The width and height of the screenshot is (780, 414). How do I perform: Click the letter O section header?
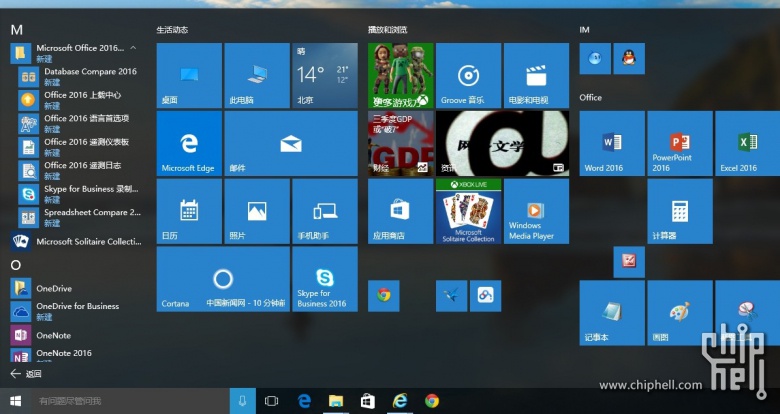[x=16, y=265]
